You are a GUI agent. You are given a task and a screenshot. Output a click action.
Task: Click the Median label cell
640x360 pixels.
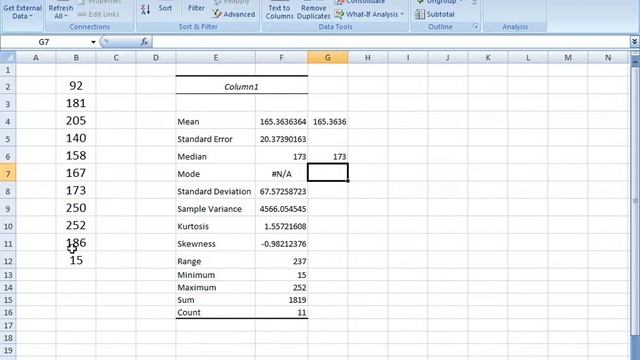click(216, 156)
